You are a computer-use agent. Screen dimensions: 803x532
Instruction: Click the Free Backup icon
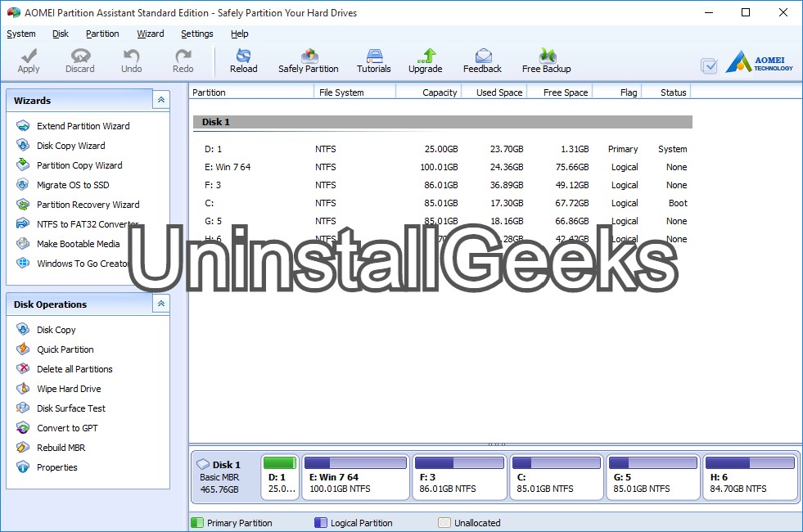point(547,56)
